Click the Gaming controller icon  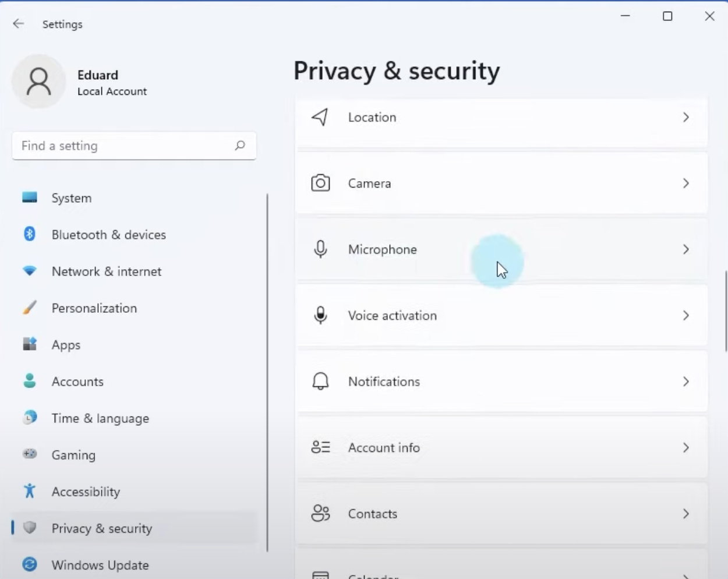click(x=30, y=454)
